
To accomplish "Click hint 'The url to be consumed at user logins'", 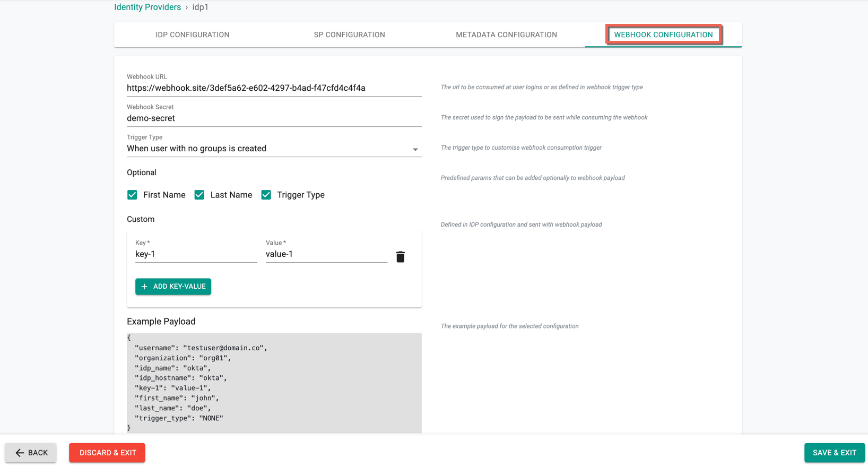I will tap(542, 87).
